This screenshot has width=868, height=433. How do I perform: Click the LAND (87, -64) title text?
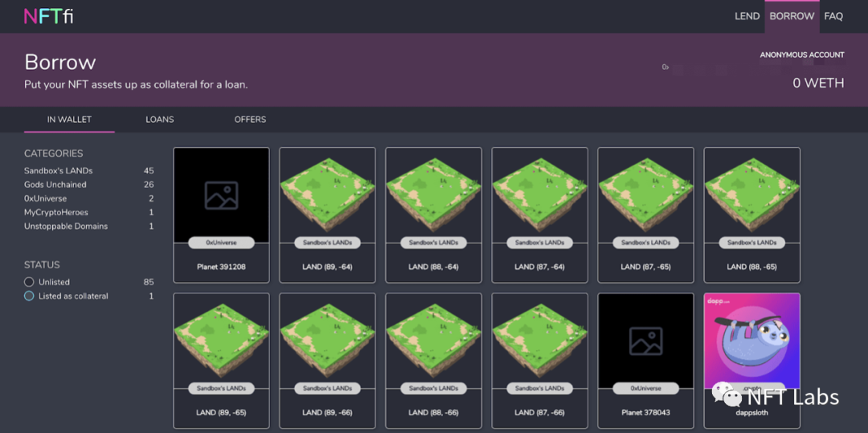[x=540, y=267]
